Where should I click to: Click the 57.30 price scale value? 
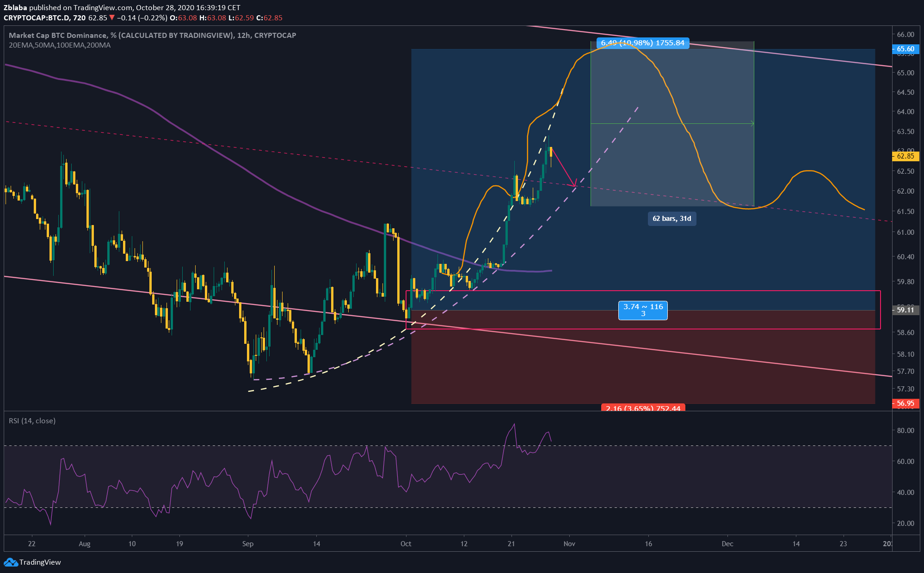[906, 389]
